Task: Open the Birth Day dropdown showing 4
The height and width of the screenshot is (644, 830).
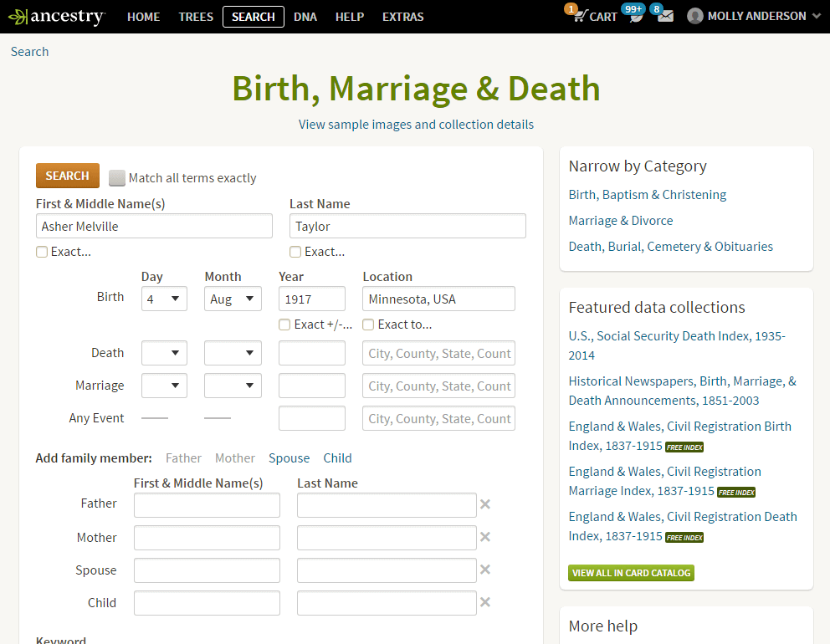Action: tap(164, 299)
